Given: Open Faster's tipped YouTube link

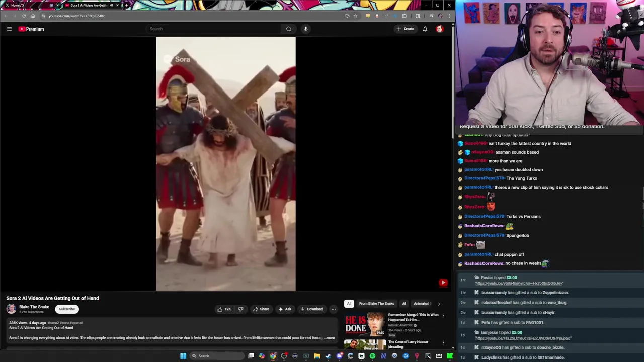Looking at the screenshot, I should (x=519, y=284).
